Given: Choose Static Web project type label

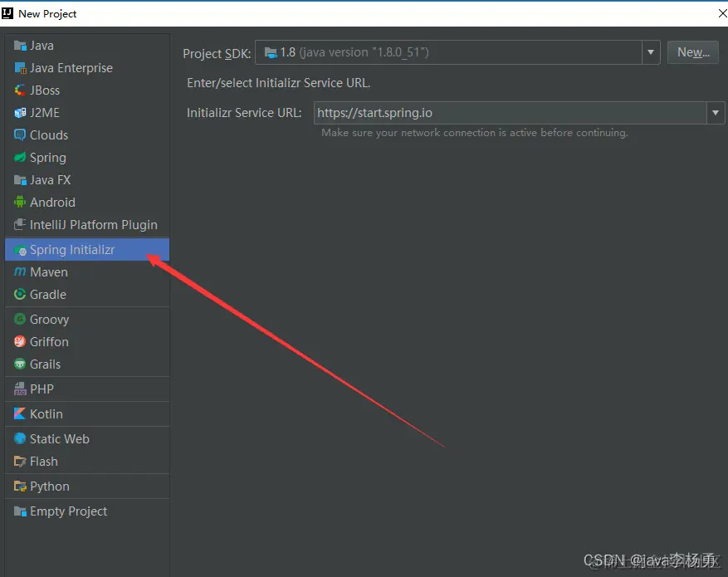Looking at the screenshot, I should tap(60, 438).
